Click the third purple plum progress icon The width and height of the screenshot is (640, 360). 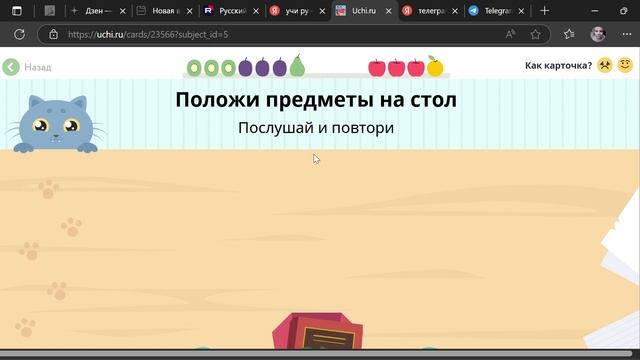click(280, 67)
